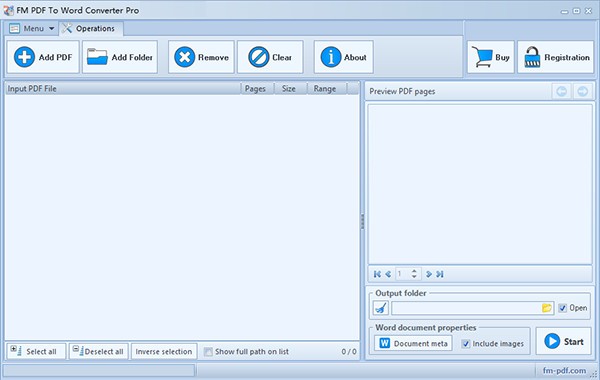The width and height of the screenshot is (600, 380).
Task: Click the preview forward arrow button
Action: pyautogui.click(x=583, y=91)
